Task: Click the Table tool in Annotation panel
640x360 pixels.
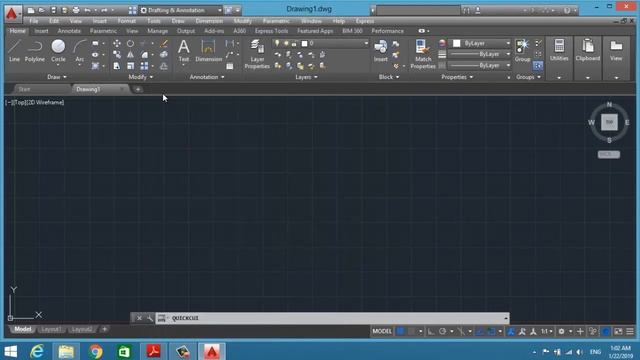Action: tap(230, 66)
